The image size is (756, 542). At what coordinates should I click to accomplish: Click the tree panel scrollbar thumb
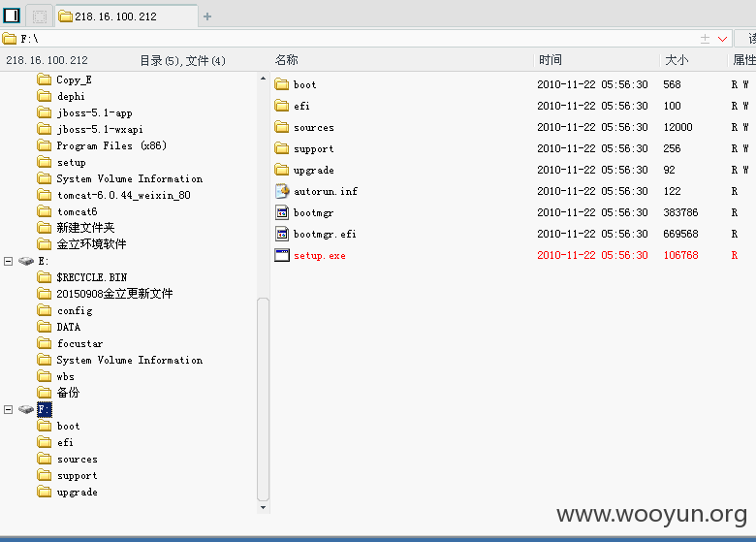(263, 399)
